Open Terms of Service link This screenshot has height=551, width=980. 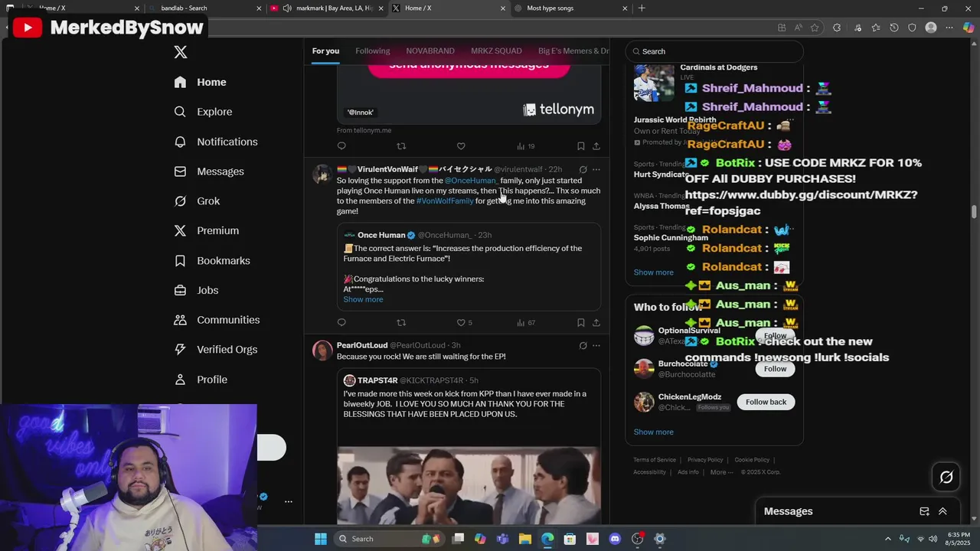(655, 460)
